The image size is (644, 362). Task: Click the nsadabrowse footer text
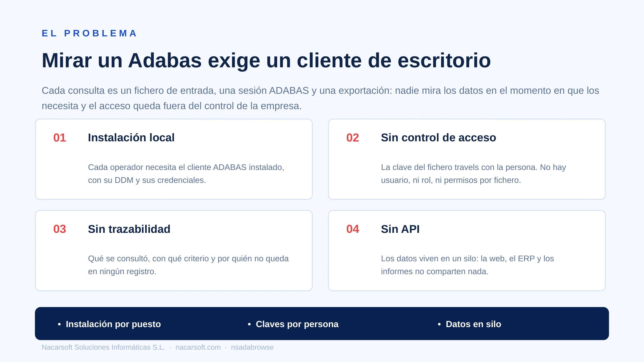[x=252, y=347]
